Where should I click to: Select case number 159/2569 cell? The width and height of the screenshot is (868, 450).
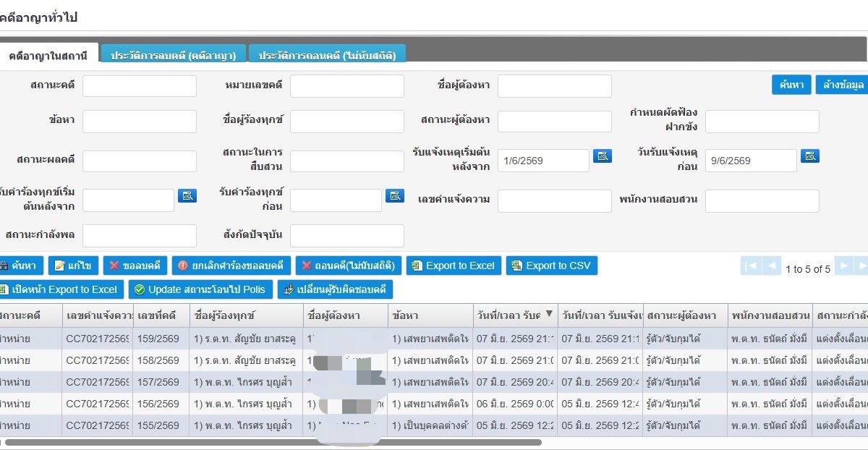[x=161, y=338]
